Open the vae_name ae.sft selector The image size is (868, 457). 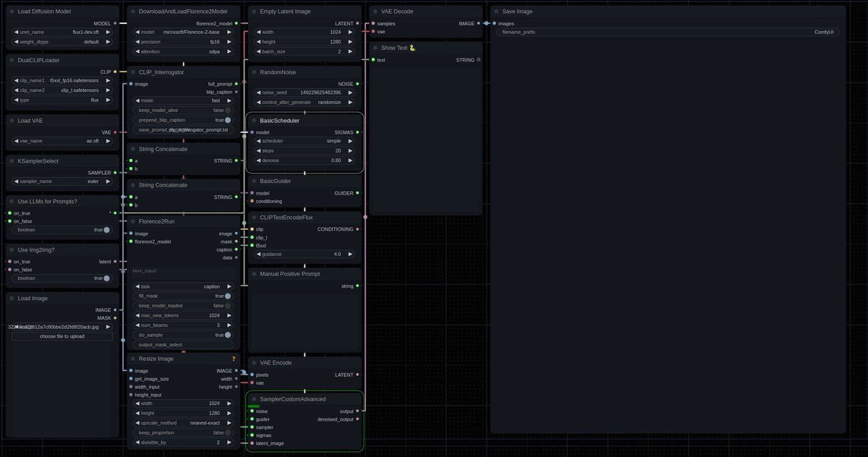(x=62, y=141)
